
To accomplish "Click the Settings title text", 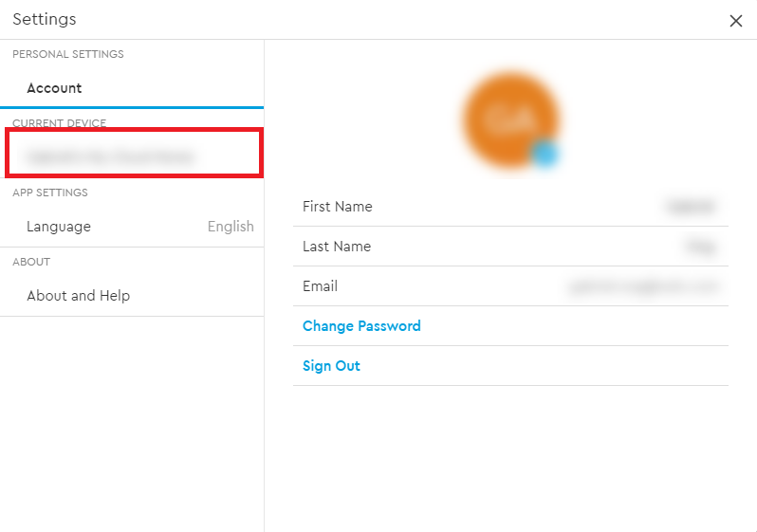I will [x=45, y=19].
